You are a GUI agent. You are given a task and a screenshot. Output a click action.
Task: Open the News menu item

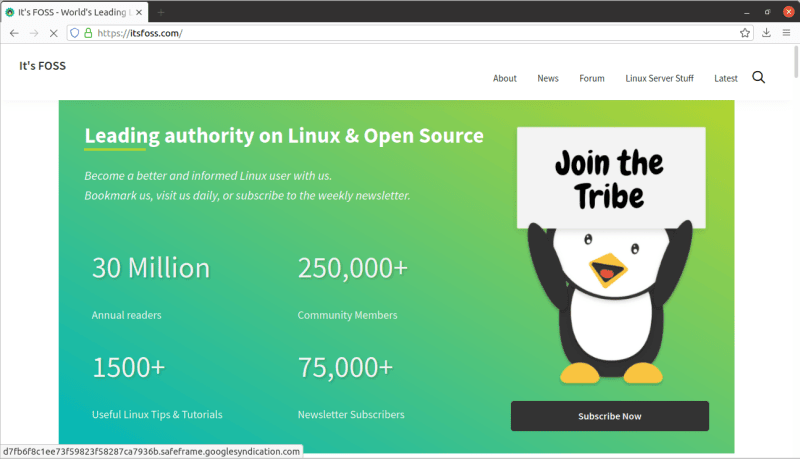point(548,78)
